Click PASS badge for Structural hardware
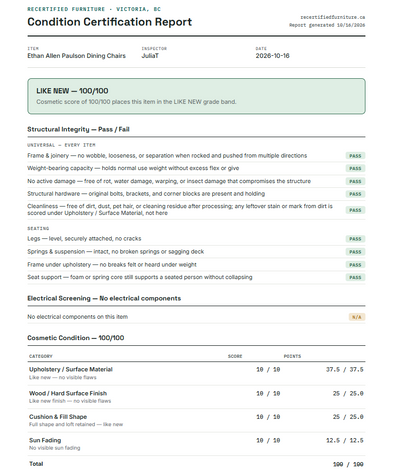The width and height of the screenshot is (416, 471). [355, 194]
